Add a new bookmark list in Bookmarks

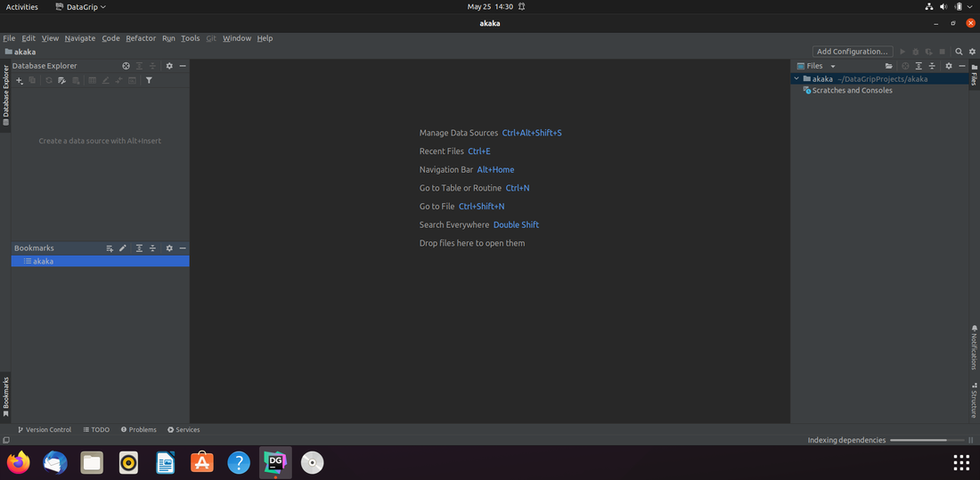(110, 248)
